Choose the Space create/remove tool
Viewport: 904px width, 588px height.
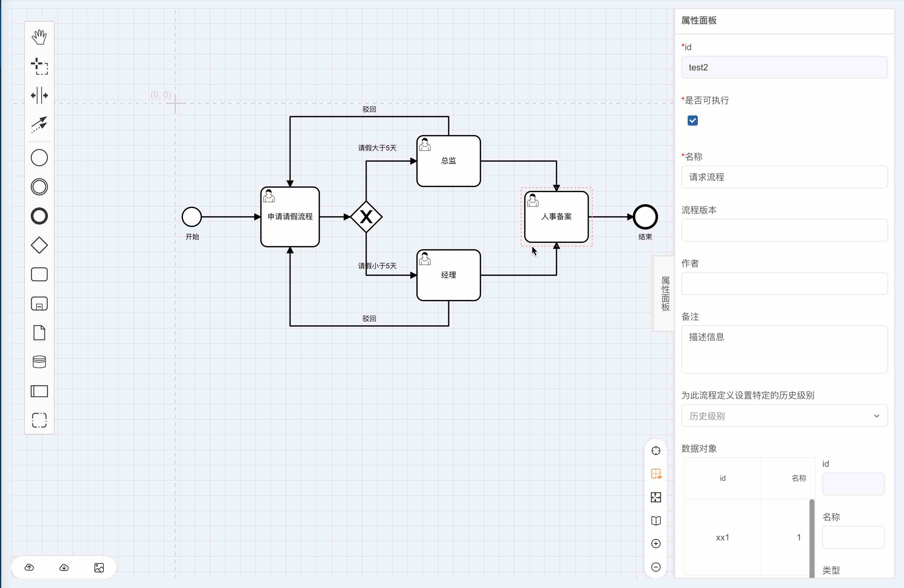click(39, 95)
